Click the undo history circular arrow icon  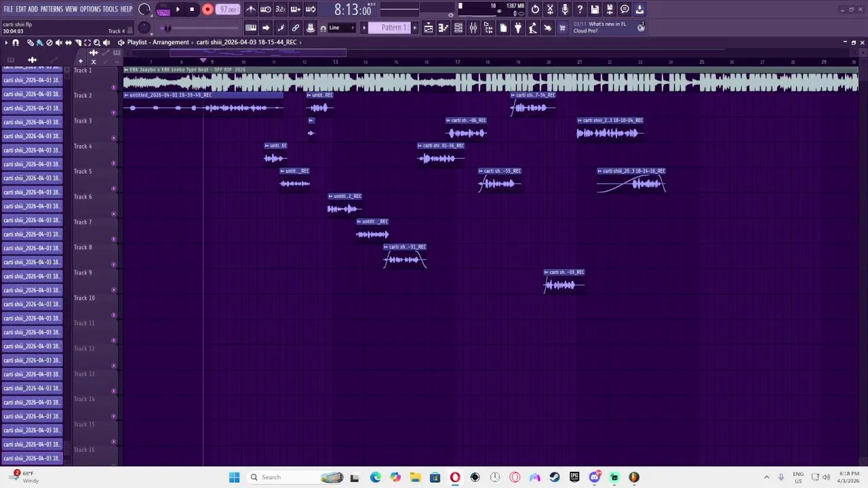tap(535, 9)
